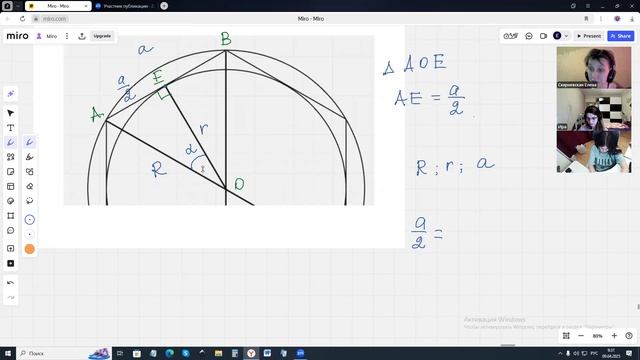
Task: Open Windows Start menu
Action: [x=8, y=353]
